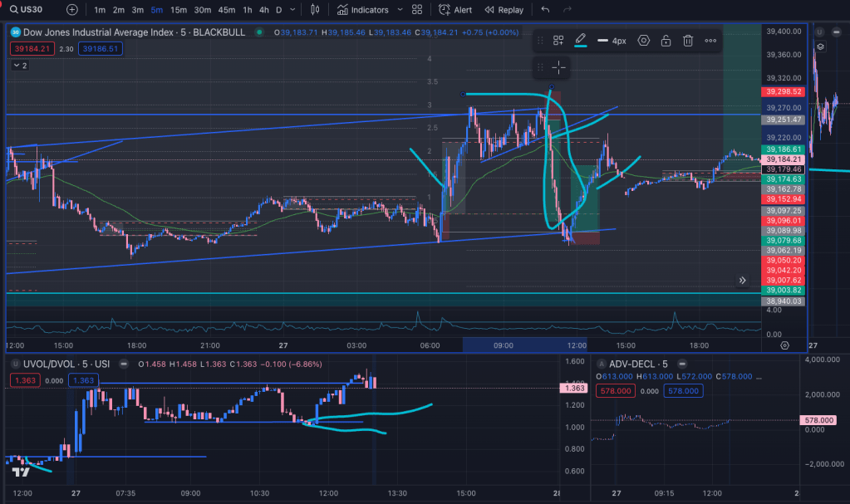This screenshot has height=504, width=850.
Task: Open the Indicators dialog
Action: (363, 10)
